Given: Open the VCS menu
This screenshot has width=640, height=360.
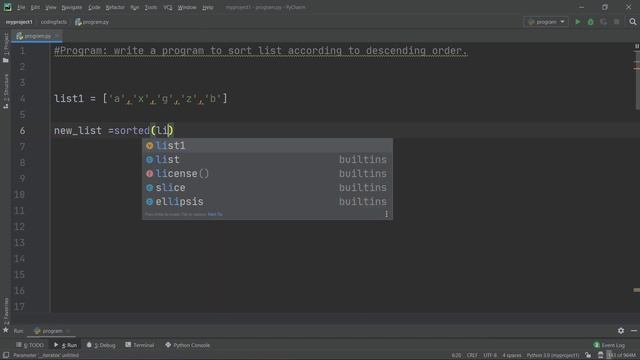Looking at the screenshot, I should pyautogui.click(x=168, y=7).
